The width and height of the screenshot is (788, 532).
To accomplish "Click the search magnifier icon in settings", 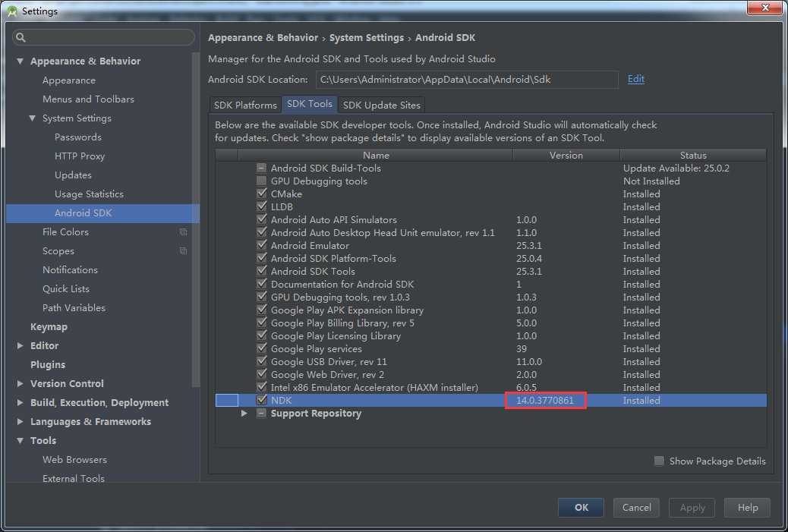I will coord(20,37).
